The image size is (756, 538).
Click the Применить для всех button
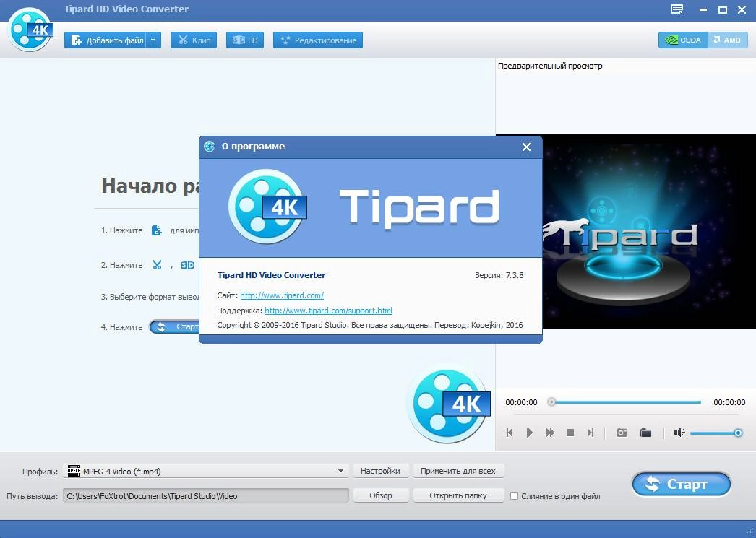[x=458, y=471]
